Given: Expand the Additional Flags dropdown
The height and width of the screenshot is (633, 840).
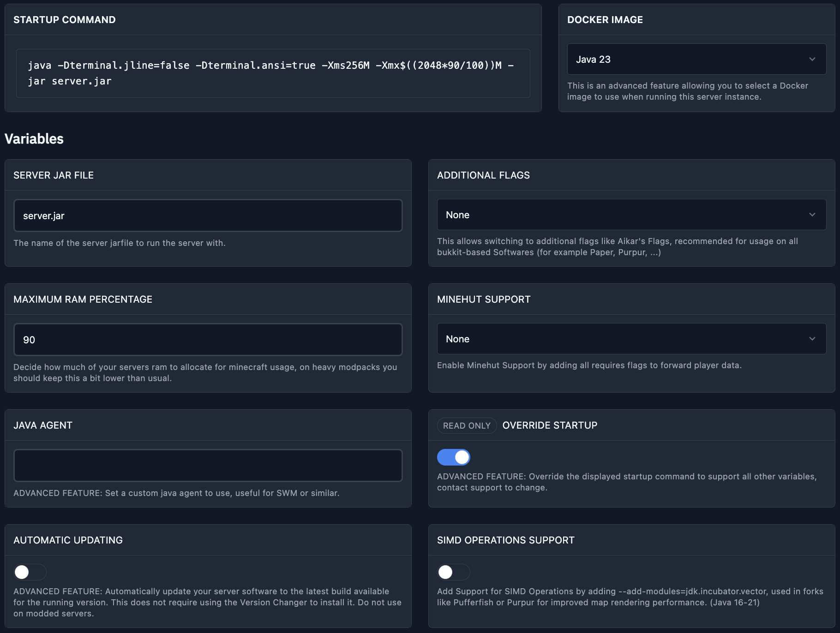Looking at the screenshot, I should (x=631, y=215).
